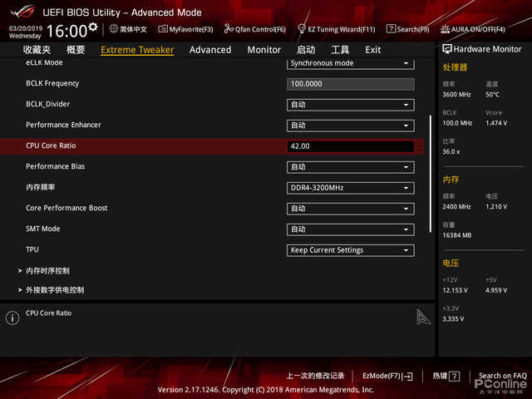532x399 pixels.
Task: Open the SMT Mode dropdown
Action: click(x=351, y=229)
